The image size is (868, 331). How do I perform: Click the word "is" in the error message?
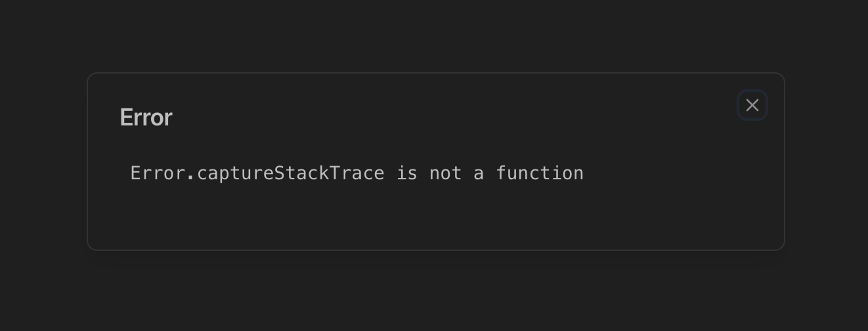point(406,173)
